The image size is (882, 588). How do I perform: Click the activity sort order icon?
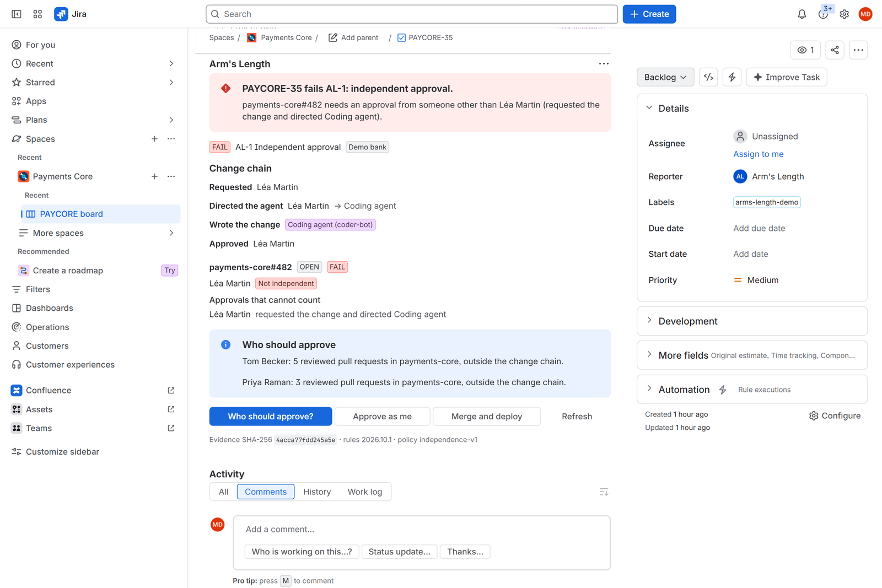tap(604, 492)
